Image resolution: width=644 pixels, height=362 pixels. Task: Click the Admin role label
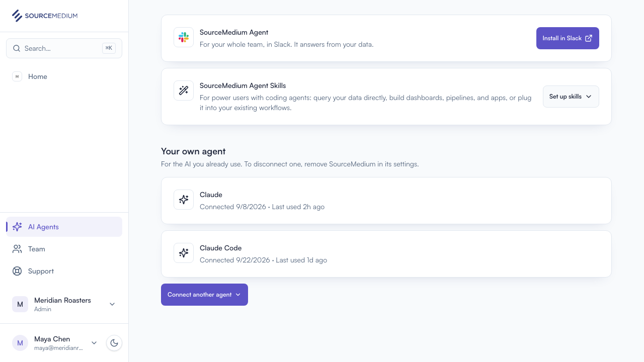click(43, 309)
